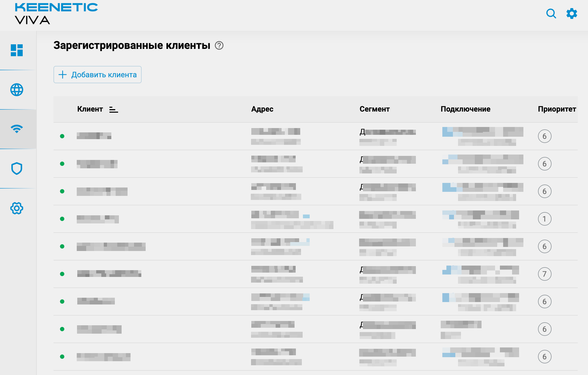Click the Подключение column header
The image size is (588, 375).
(465, 109)
